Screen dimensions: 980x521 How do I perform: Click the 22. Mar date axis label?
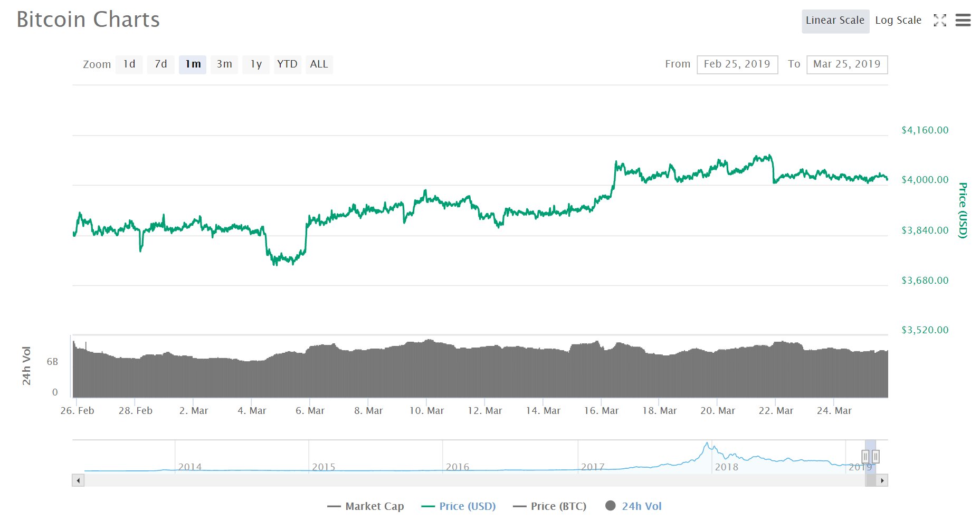[776, 411]
